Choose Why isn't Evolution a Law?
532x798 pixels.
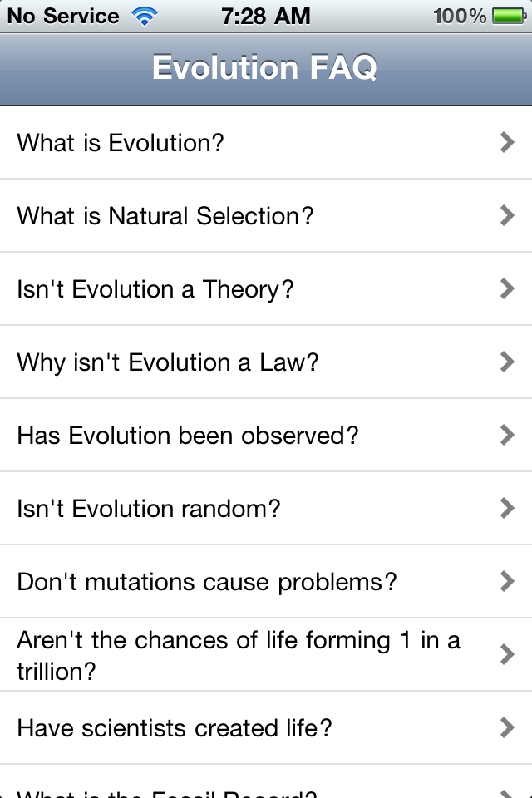coord(168,362)
